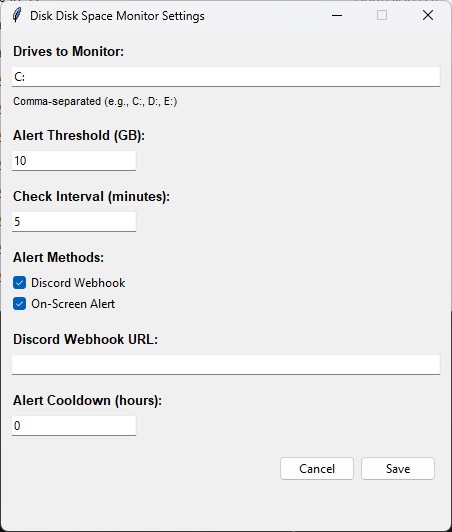The height and width of the screenshot is (532, 452).
Task: Close the Disk Space Monitor Settings window
Action: (428, 15)
